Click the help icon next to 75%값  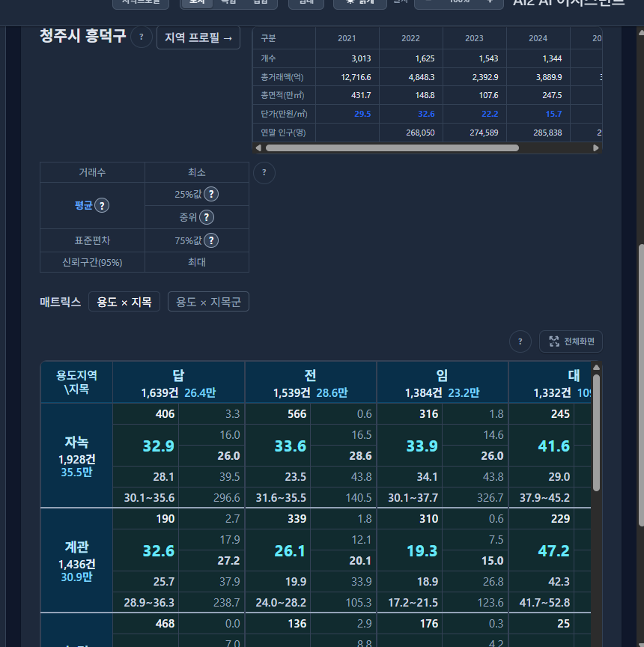point(211,240)
